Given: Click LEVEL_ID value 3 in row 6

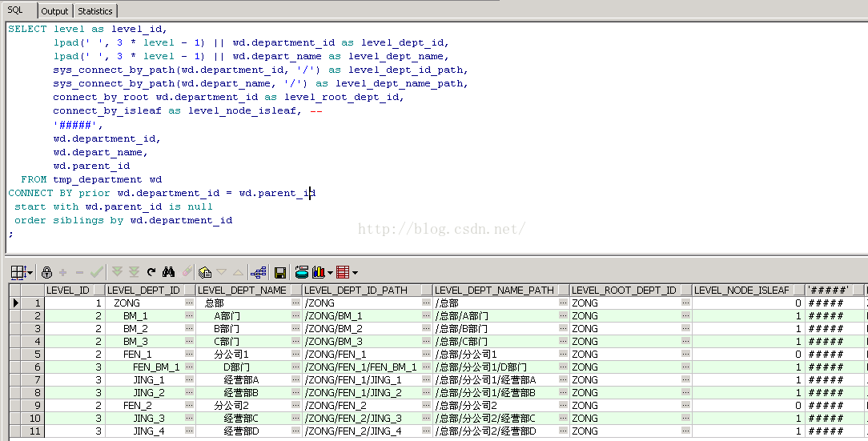Looking at the screenshot, I should [74, 367].
